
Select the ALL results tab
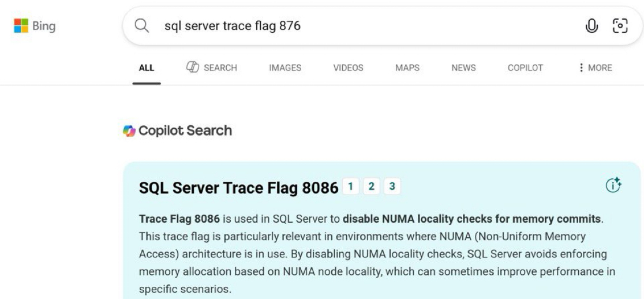147,68
